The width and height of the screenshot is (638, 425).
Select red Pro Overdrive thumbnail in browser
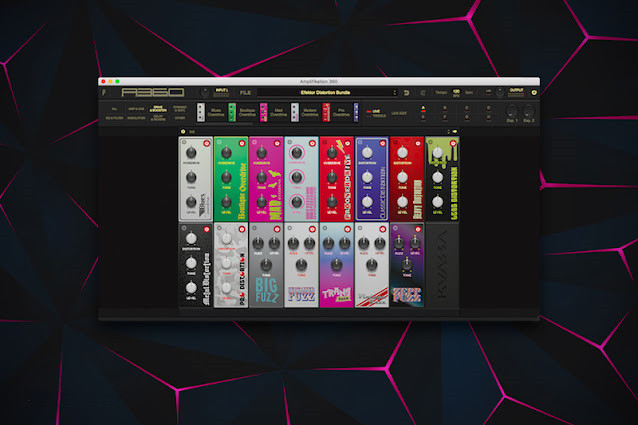tap(326, 112)
